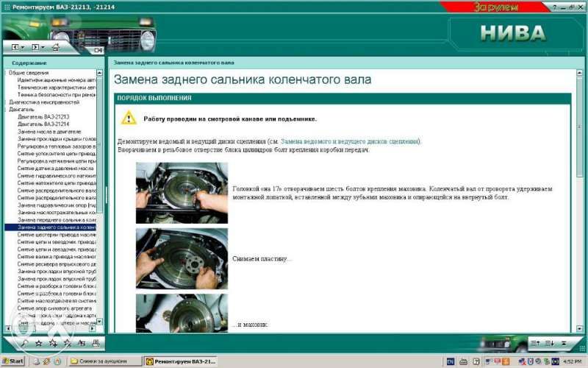Click the EN language indicator in tray
Screen dimensions: 588x368
tap(451, 361)
